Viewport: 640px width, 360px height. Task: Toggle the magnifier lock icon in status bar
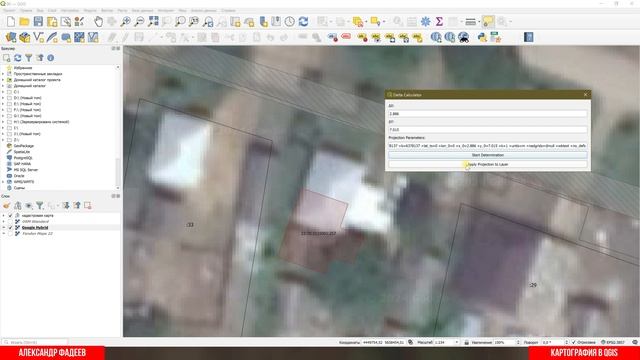(467, 342)
